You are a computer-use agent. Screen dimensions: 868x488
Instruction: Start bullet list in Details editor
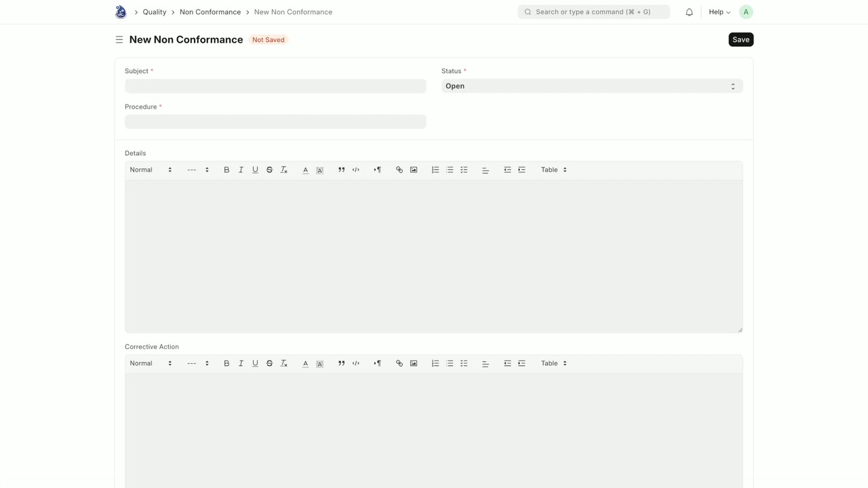(450, 170)
